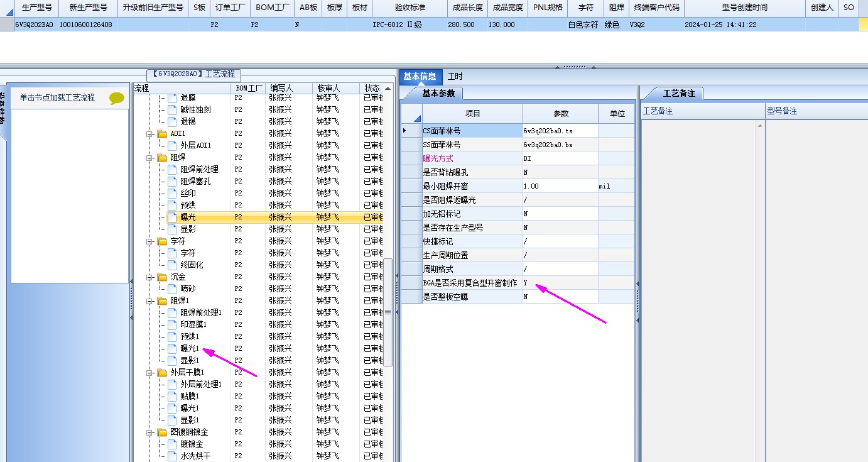
Task: Click the 280.500 成品长度 cell
Action: point(467,25)
